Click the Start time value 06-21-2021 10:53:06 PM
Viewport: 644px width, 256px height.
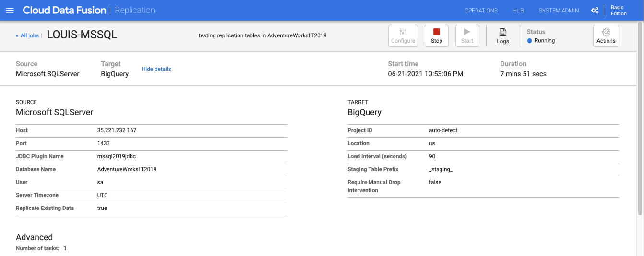[x=426, y=74]
